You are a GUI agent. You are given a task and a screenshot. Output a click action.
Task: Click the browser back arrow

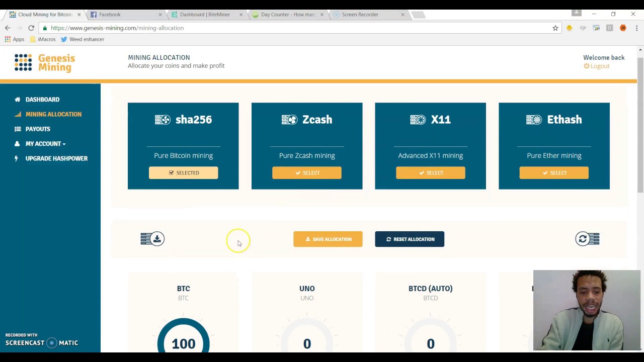(8, 28)
